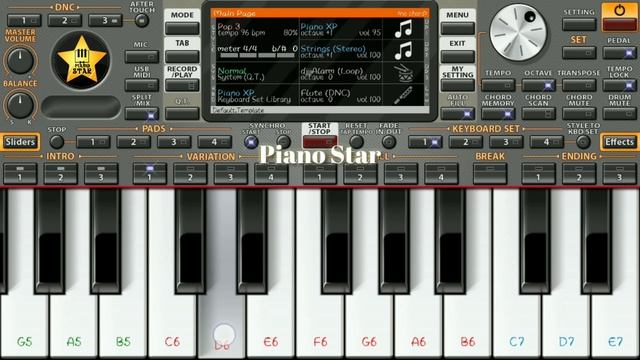
Task: Toggle the Split/Mix button
Action: pos(142,114)
